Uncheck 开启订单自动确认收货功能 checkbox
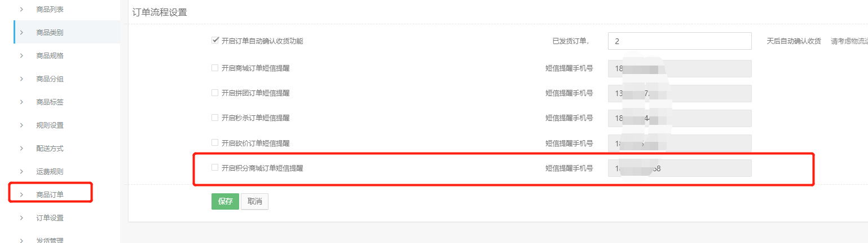 pyautogui.click(x=215, y=41)
